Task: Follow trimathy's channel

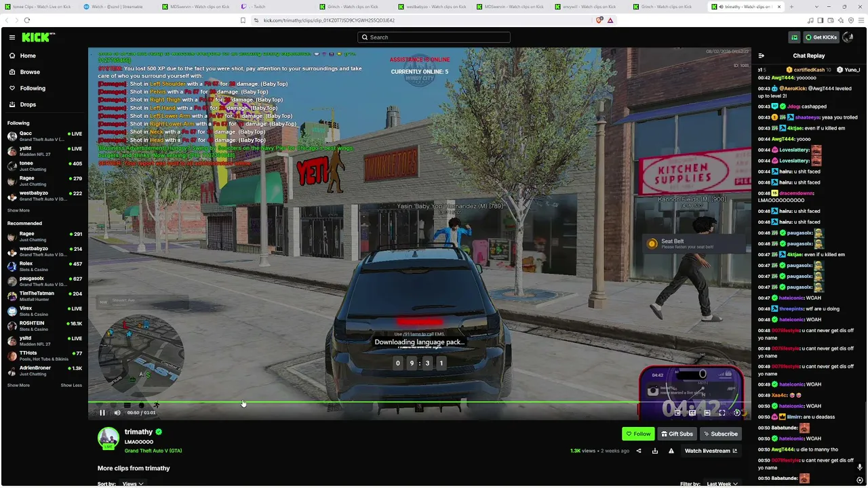Action: pyautogui.click(x=638, y=434)
